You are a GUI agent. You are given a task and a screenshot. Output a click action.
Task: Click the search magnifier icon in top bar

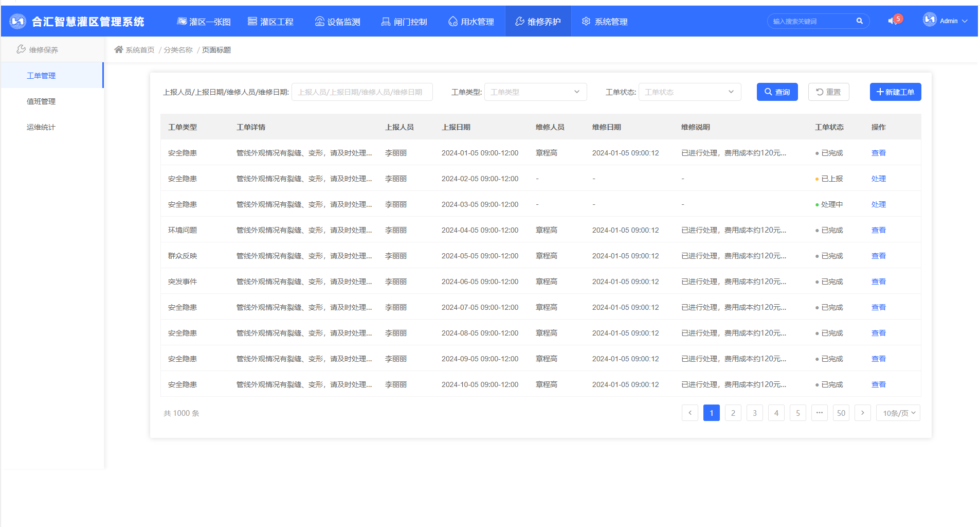(x=859, y=21)
